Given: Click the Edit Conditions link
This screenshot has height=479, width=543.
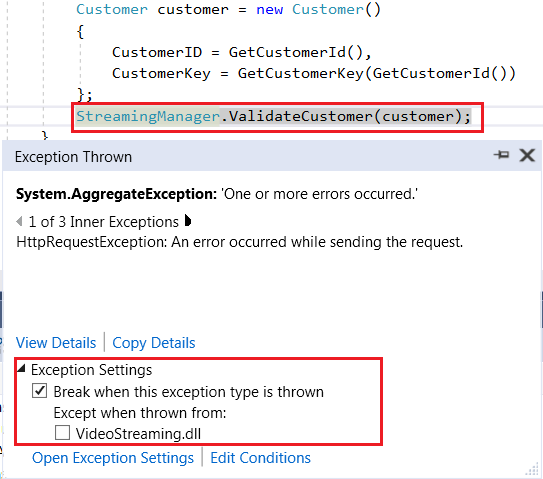Looking at the screenshot, I should tap(260, 458).
